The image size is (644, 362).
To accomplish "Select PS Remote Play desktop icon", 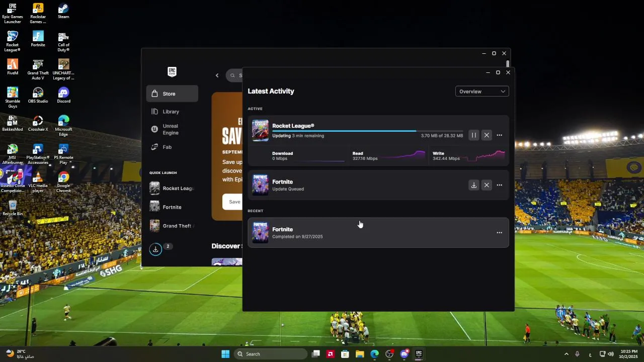I will pos(63,154).
